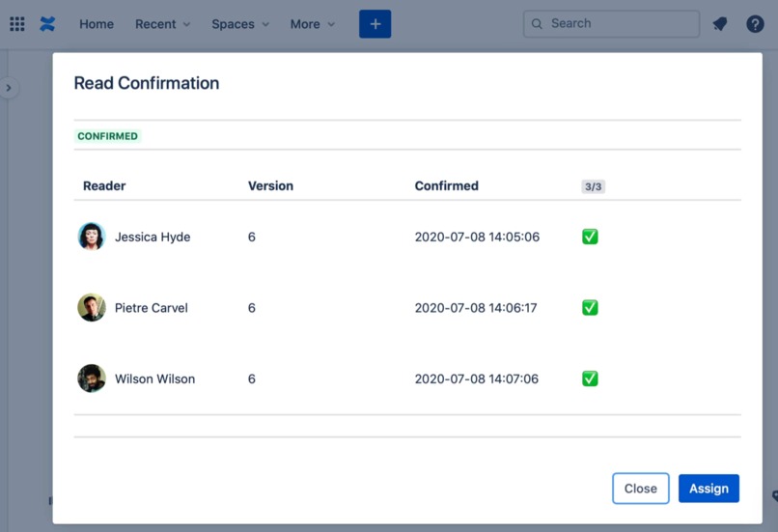This screenshot has width=778, height=532.
Task: Click timestamp 2020-07-08 14:05:06
Action: tap(477, 237)
